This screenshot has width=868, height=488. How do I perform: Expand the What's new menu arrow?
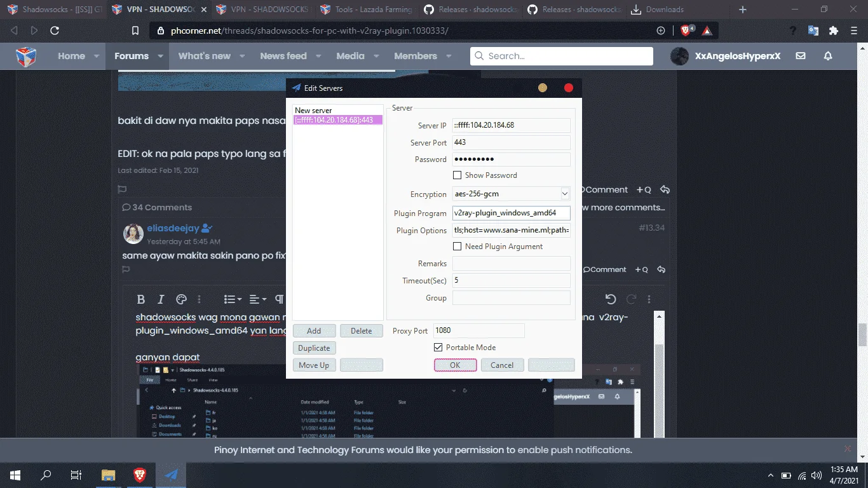[x=242, y=56]
